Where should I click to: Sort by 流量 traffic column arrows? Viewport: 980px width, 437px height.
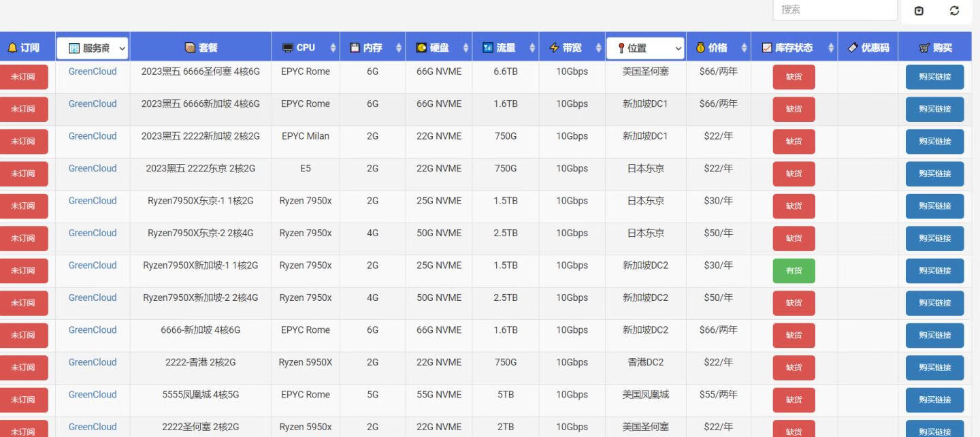532,48
